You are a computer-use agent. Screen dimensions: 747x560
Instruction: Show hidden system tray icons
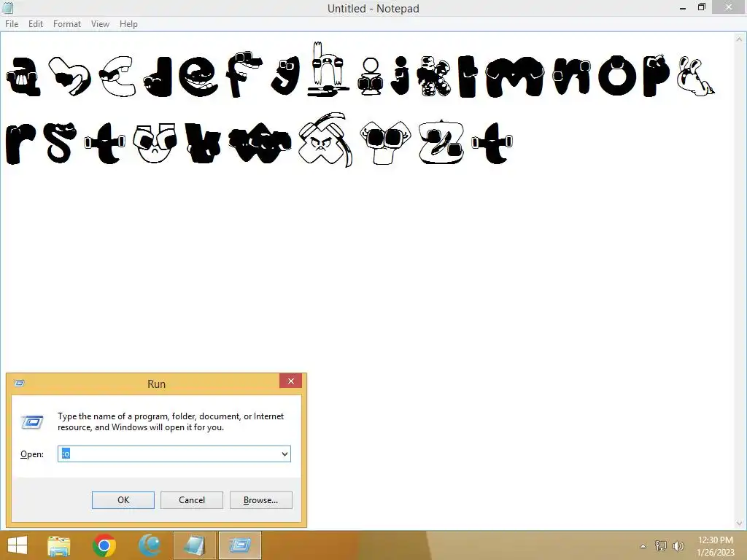(x=643, y=546)
